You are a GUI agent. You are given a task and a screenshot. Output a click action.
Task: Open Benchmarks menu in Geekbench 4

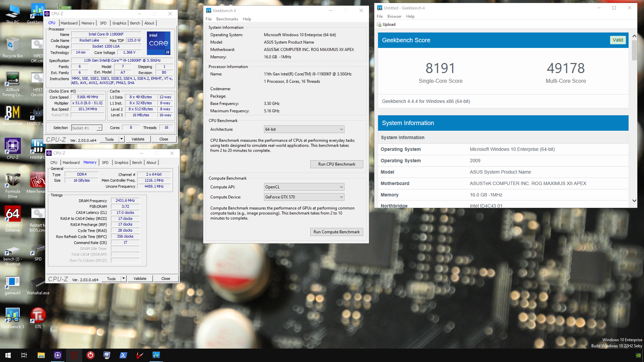pos(227,19)
